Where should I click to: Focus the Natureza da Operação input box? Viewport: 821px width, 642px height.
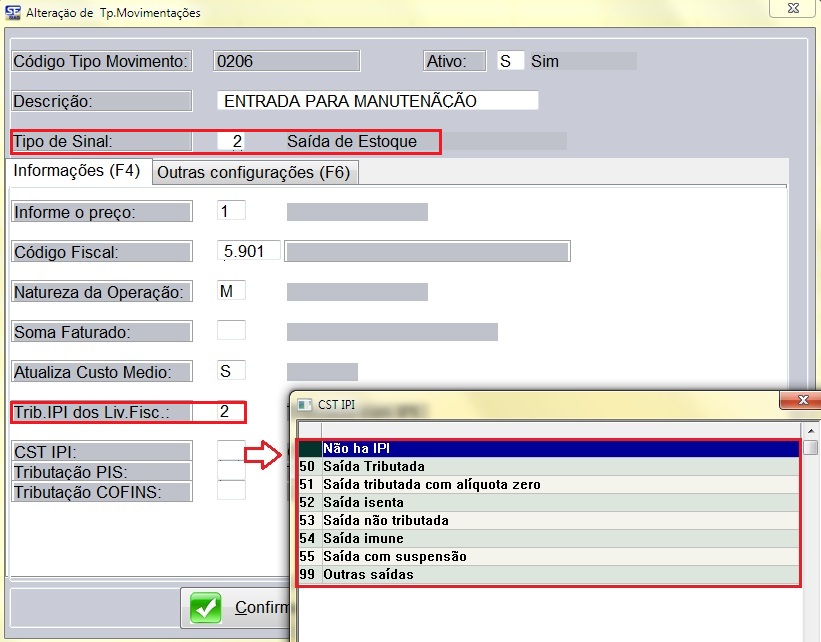coord(231,291)
